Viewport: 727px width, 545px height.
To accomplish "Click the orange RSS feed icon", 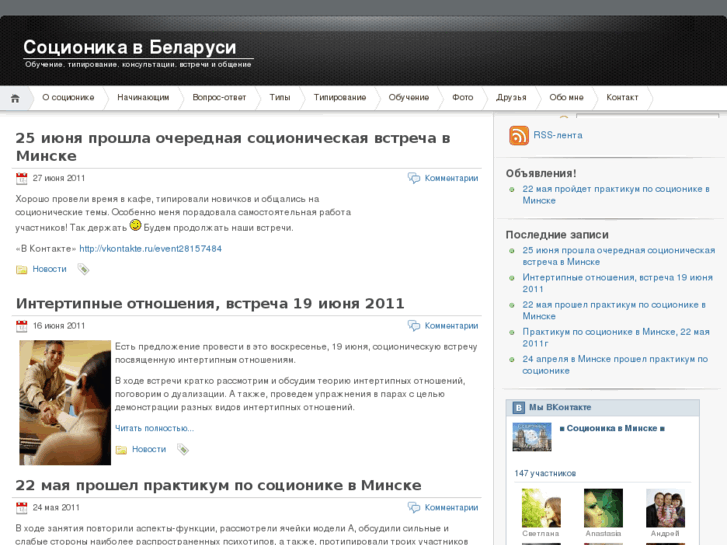I will pos(519,135).
